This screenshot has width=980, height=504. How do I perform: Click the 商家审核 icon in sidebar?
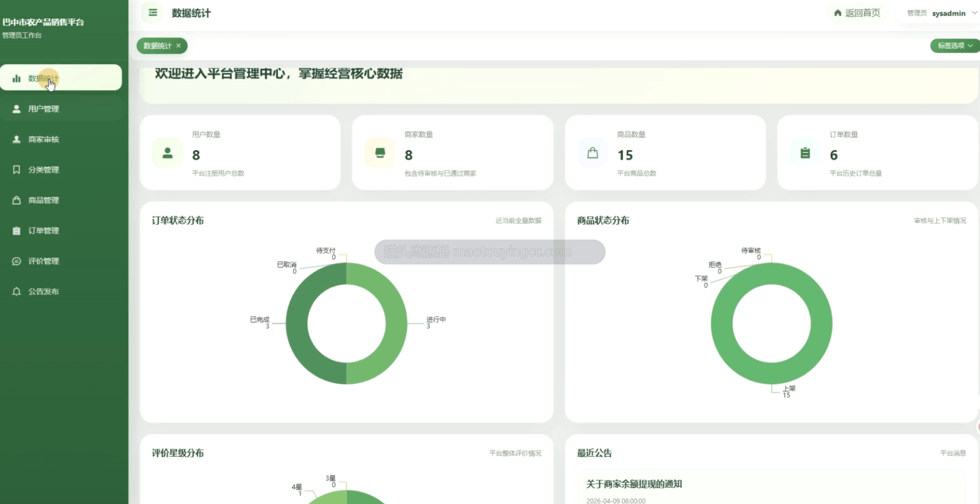coord(17,139)
